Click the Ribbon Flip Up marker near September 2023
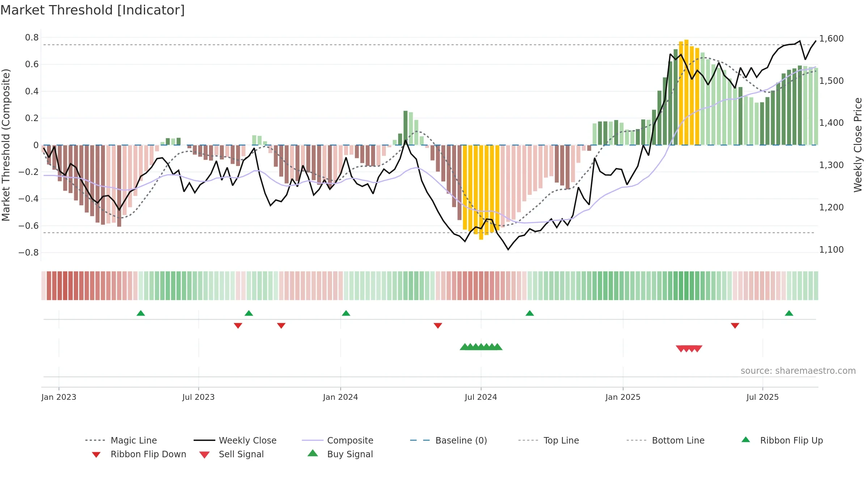Image resolution: width=868 pixels, height=488 pixels. (x=249, y=313)
